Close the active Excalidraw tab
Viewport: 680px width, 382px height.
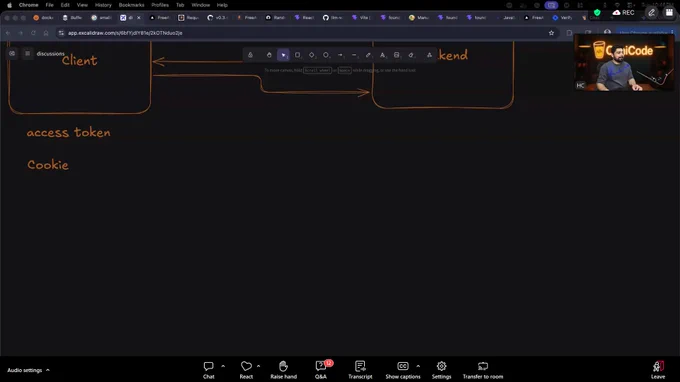[139, 18]
